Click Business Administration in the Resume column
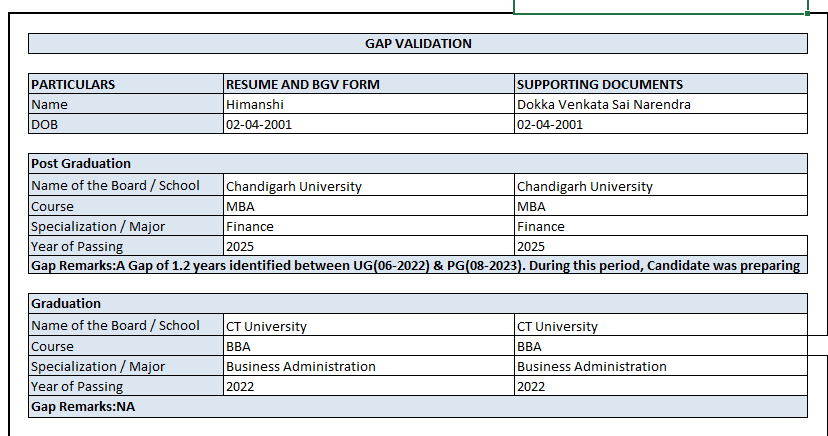Viewport: 828px width, 436px height. tap(369, 366)
